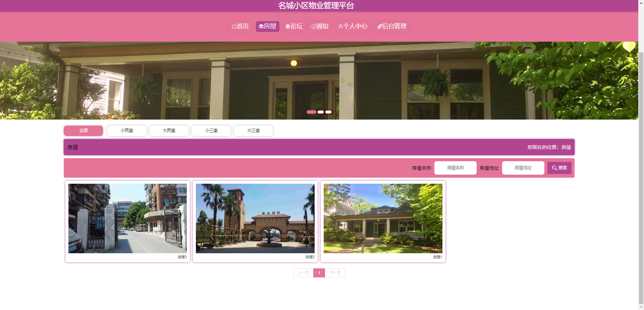
Task: Open the 房屋3 listing thumbnail
Action: pos(127,218)
